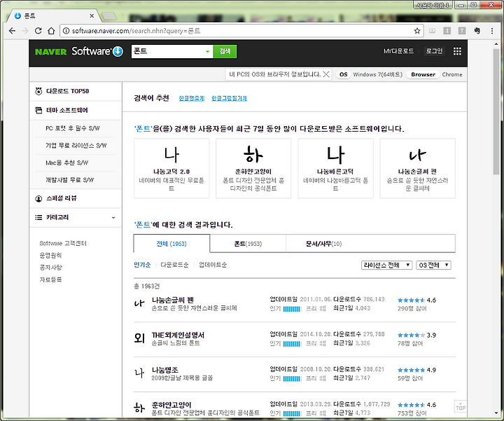
Task: Open 훈하얀고양이 font card
Action: 253,168
